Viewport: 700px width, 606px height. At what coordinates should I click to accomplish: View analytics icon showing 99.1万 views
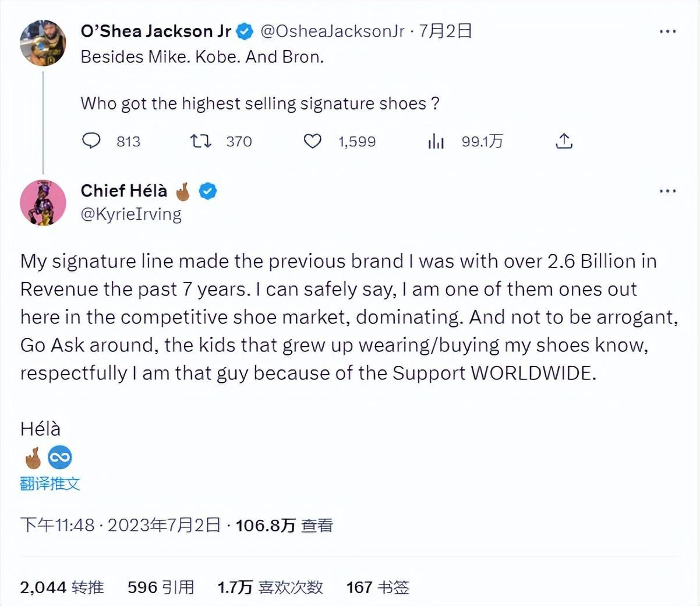436,141
